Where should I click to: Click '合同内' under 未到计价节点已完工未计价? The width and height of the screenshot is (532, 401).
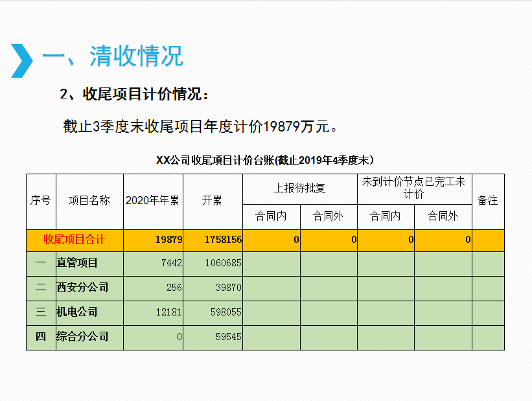386,217
